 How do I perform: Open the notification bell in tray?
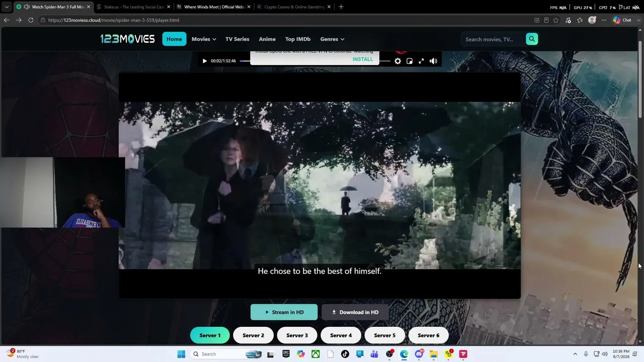click(636, 354)
